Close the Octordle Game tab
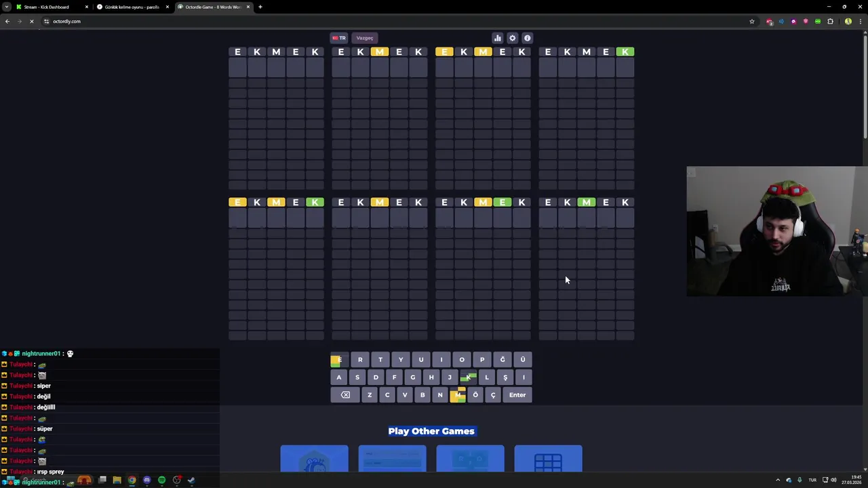The width and height of the screenshot is (868, 488). click(248, 7)
